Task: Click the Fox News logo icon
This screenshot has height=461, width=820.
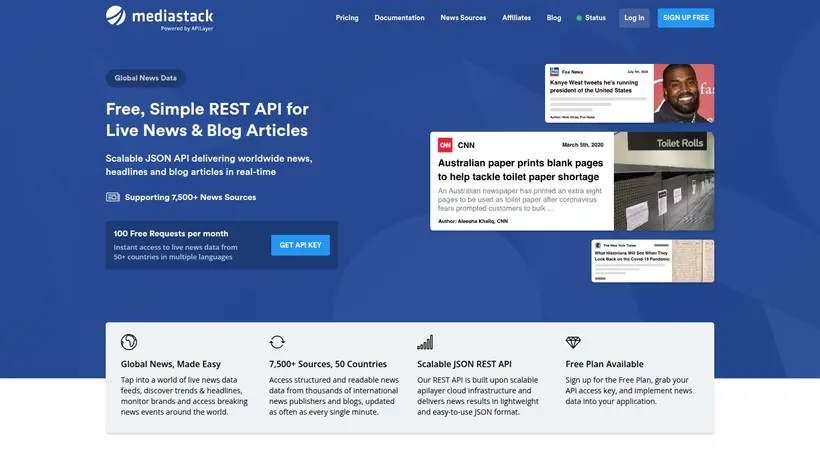Action: point(554,72)
